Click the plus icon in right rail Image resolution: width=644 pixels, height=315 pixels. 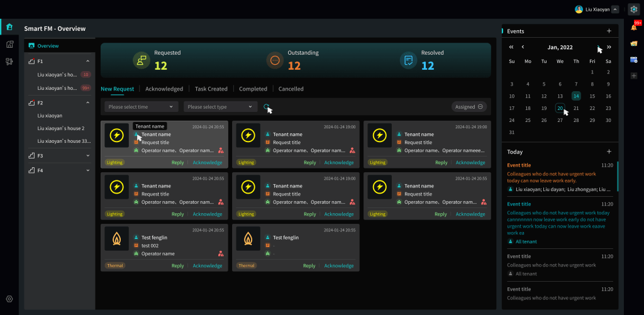pyautogui.click(x=634, y=75)
